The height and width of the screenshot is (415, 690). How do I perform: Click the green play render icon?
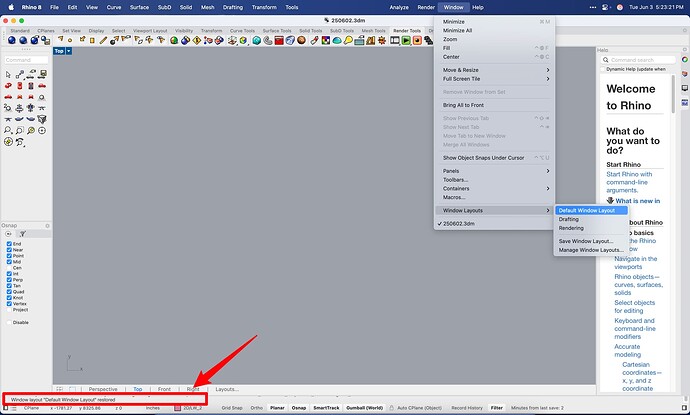click(406, 40)
